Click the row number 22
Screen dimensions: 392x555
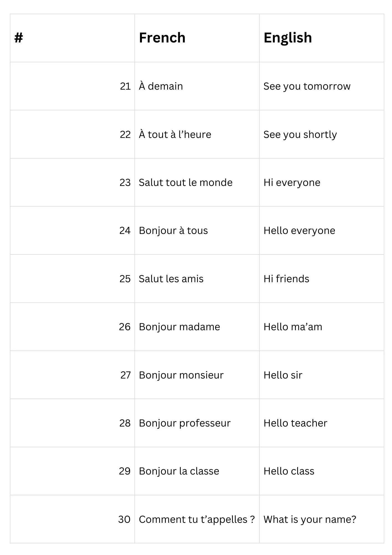(125, 135)
